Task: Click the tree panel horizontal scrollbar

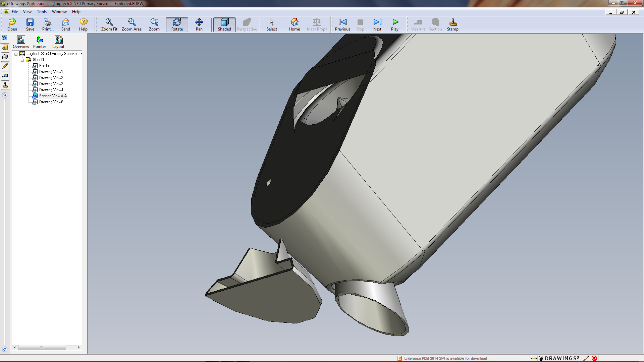Action: (x=42, y=347)
